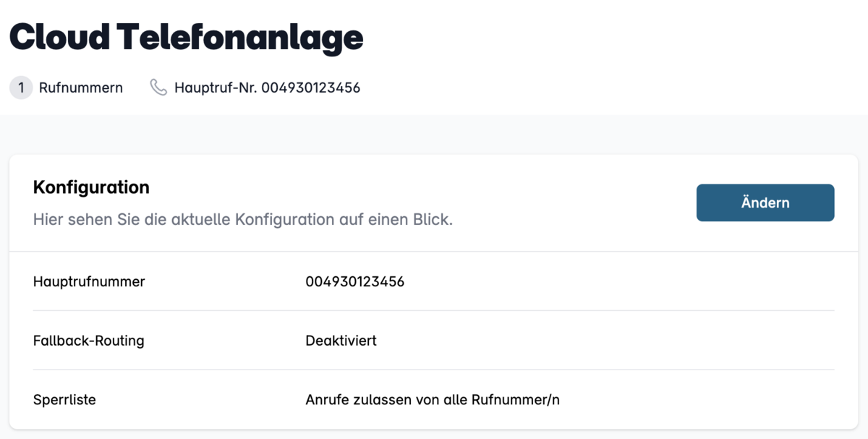Click the Rufnummern count badge showing 1
This screenshot has height=439, width=868.
pos(21,88)
